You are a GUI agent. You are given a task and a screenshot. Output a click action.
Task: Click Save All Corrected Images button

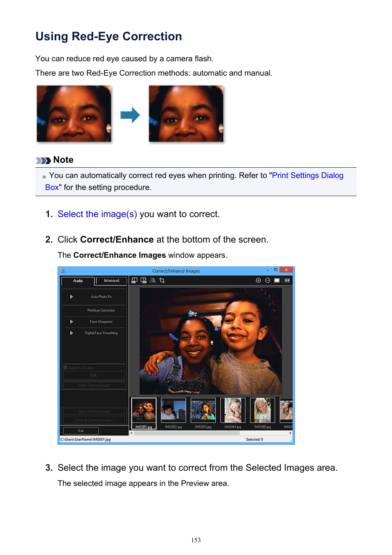[94, 420]
